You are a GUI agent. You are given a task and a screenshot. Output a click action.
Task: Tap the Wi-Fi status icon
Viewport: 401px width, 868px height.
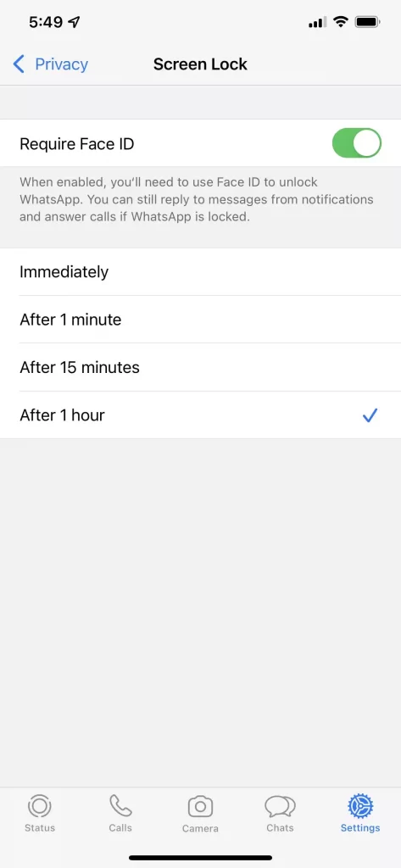tap(341, 22)
